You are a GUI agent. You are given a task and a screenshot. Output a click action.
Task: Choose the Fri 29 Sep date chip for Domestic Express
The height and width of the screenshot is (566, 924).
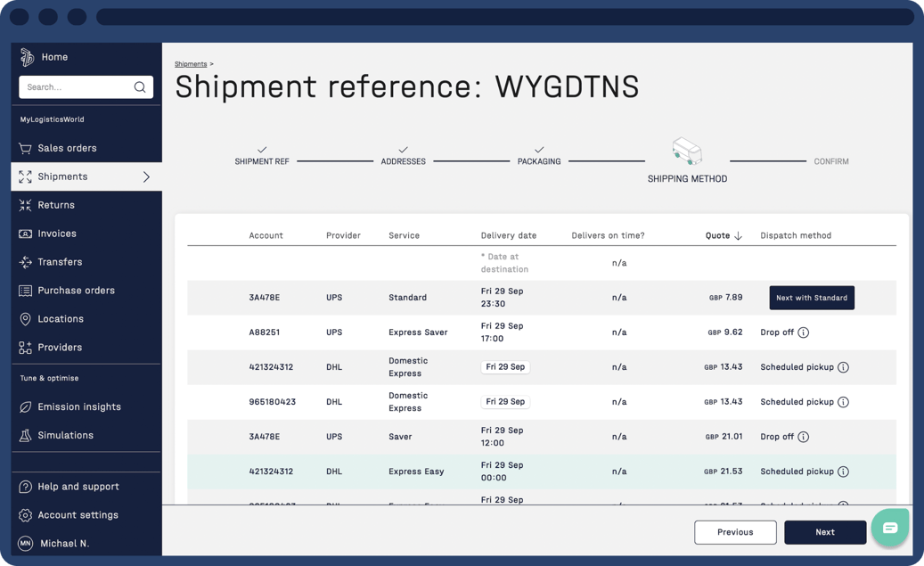click(504, 366)
